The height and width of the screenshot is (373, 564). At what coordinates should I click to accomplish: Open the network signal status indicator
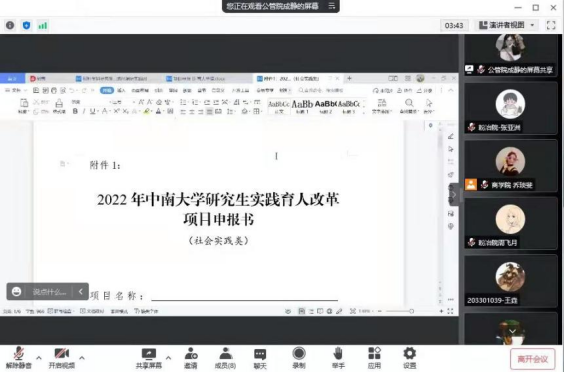43,26
